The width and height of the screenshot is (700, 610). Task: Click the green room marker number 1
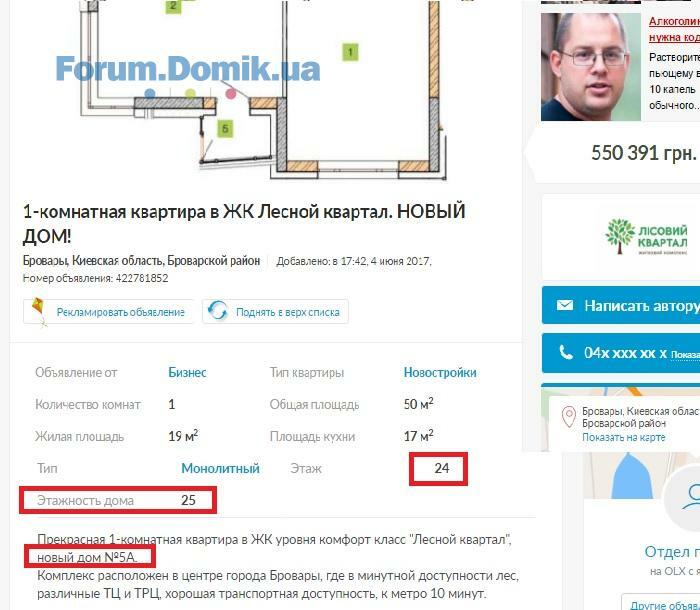350,52
